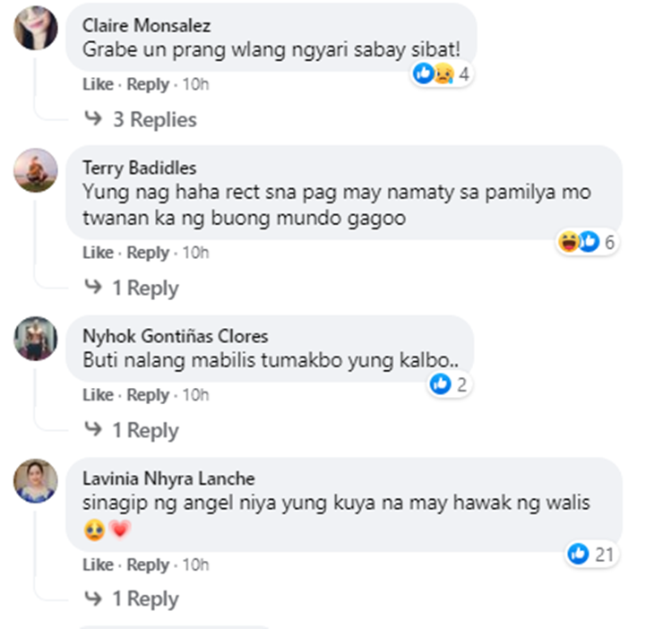Click the Lavinia Nhyra Lanche name link
This screenshot has height=629, width=672.
[168, 478]
